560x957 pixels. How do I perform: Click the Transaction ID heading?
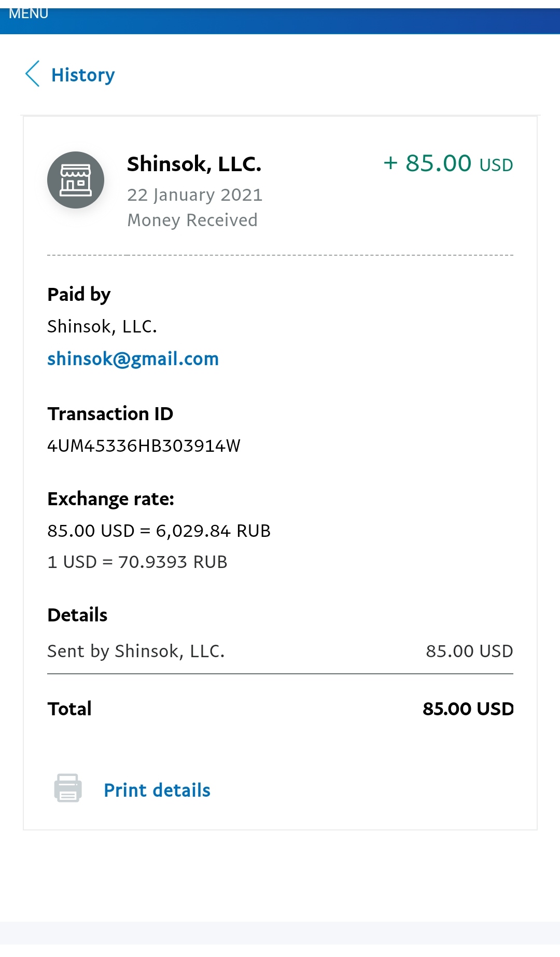coord(110,413)
